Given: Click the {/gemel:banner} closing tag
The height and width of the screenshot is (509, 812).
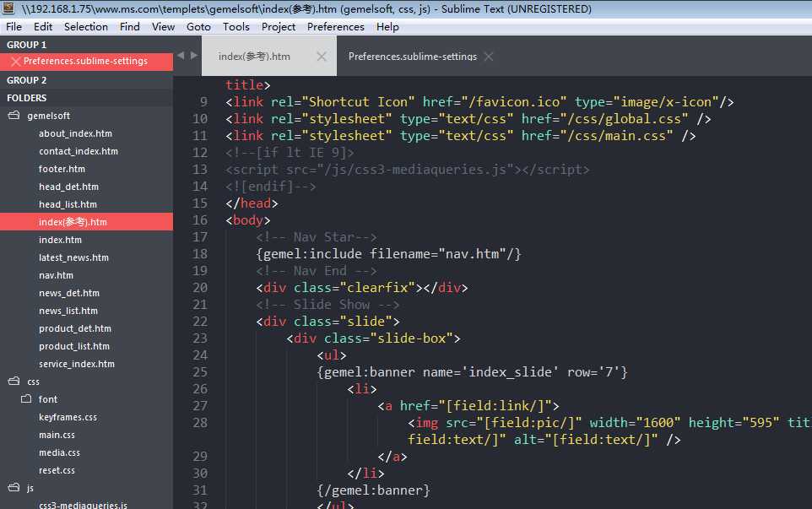Looking at the screenshot, I should (373, 490).
